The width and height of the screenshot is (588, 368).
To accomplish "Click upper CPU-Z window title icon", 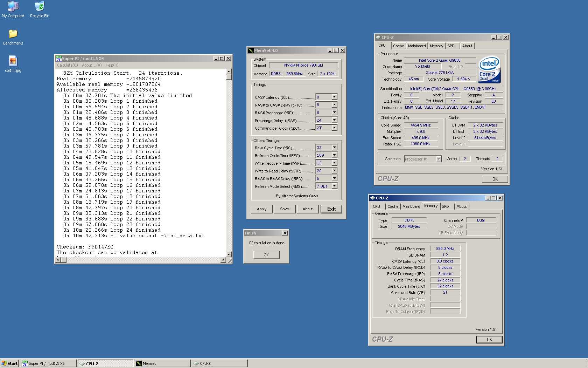I will pyautogui.click(x=378, y=37).
